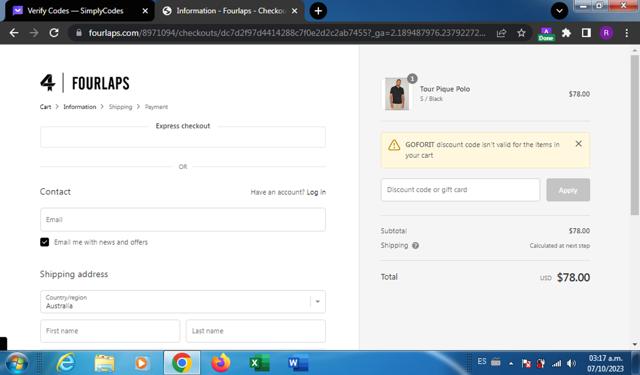
Task: Open Word from the taskbar
Action: (298, 363)
